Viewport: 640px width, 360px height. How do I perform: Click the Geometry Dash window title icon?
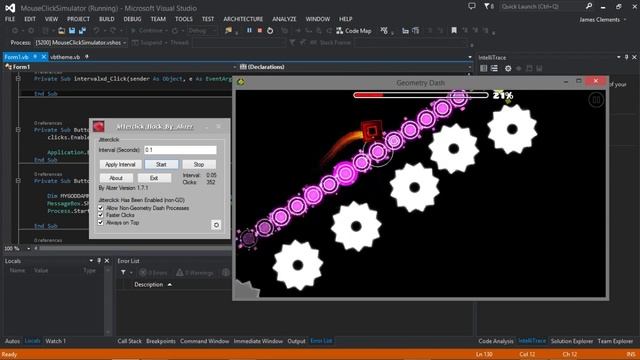241,82
